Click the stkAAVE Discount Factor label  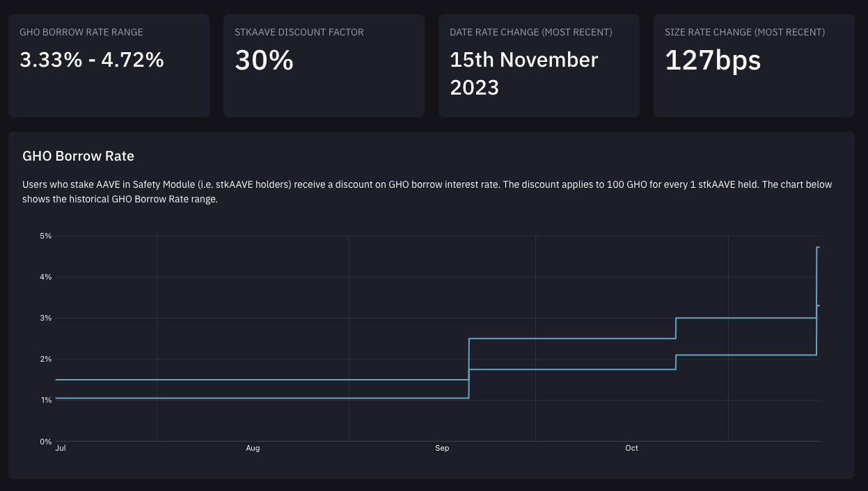[299, 32]
